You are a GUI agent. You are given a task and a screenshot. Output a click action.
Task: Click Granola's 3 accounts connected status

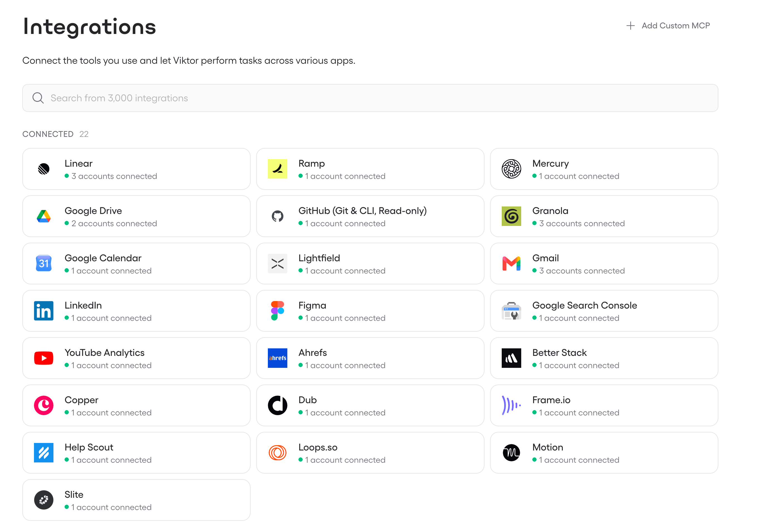click(x=579, y=223)
